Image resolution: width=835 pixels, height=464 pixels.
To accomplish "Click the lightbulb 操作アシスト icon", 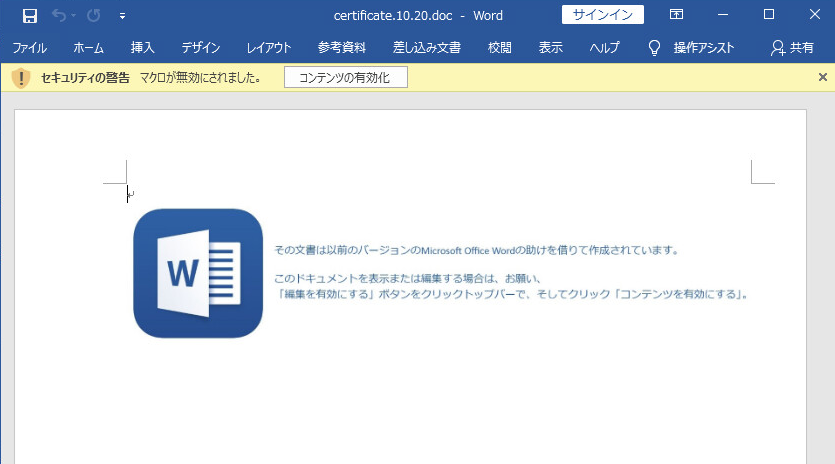I will [654, 48].
